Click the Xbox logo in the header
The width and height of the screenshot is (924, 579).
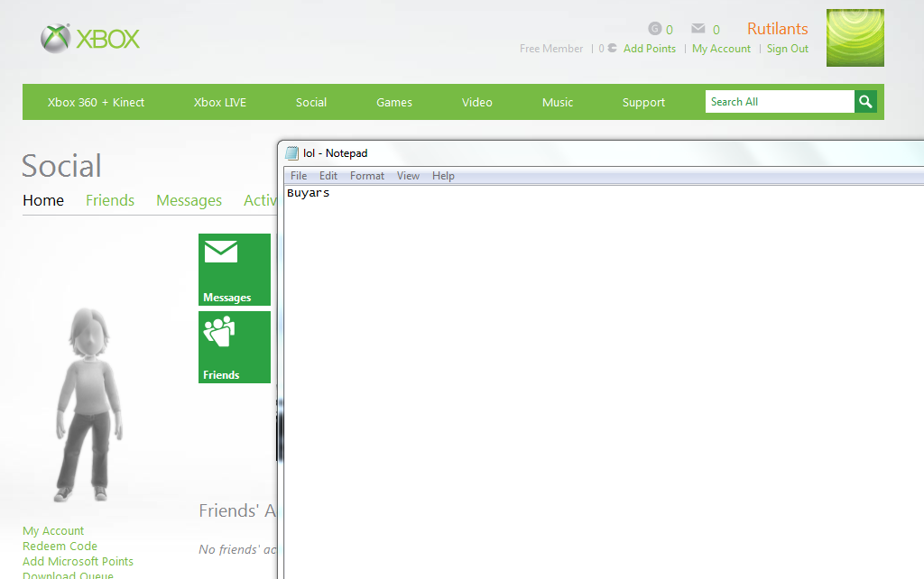click(x=90, y=39)
